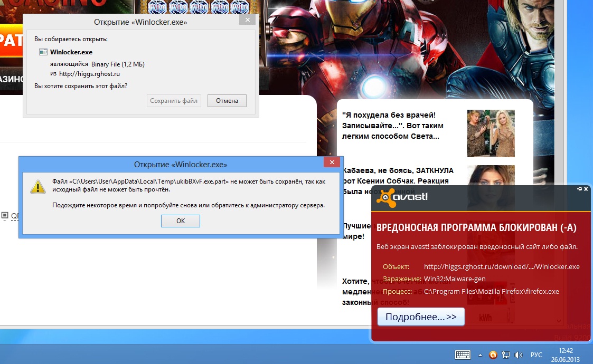Switch input language РУС indicator
This screenshot has width=593, height=364.
[x=536, y=355]
